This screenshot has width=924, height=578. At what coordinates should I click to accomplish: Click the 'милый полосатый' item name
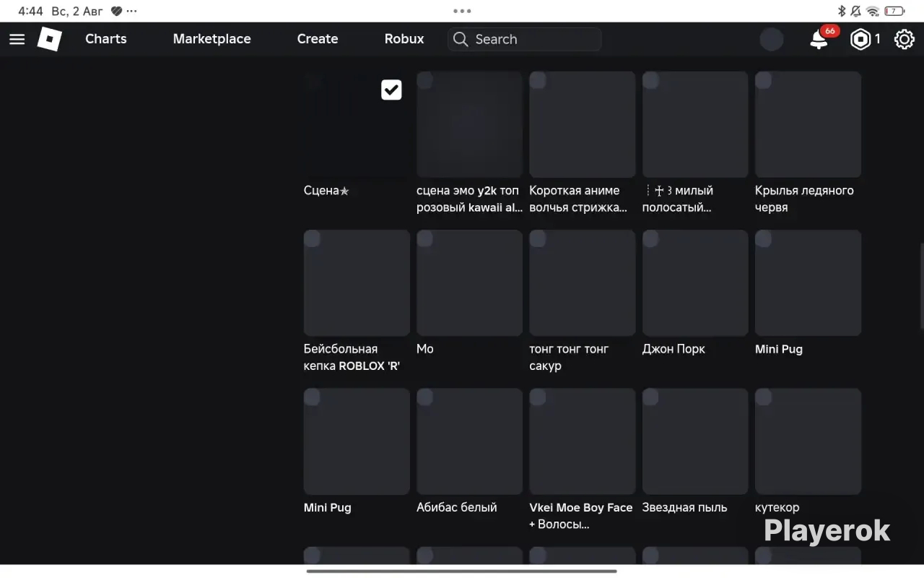pos(679,199)
